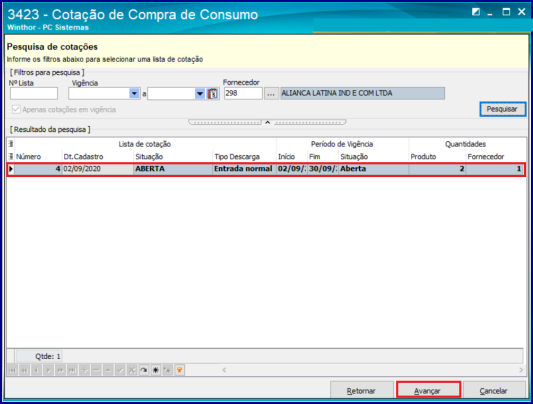Select the row indicator arrow of row 4
The height and width of the screenshot is (404, 533).
coord(11,169)
